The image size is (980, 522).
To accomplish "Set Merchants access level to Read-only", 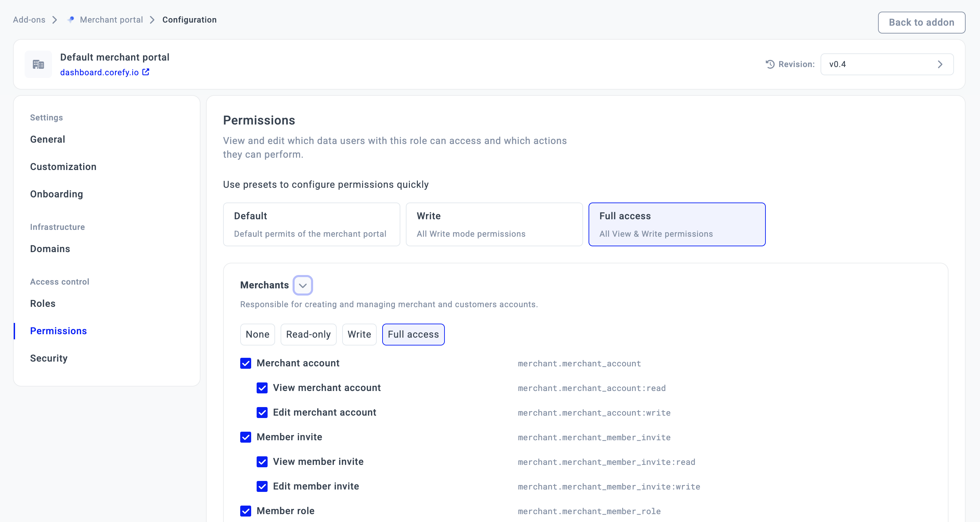I will (x=308, y=334).
